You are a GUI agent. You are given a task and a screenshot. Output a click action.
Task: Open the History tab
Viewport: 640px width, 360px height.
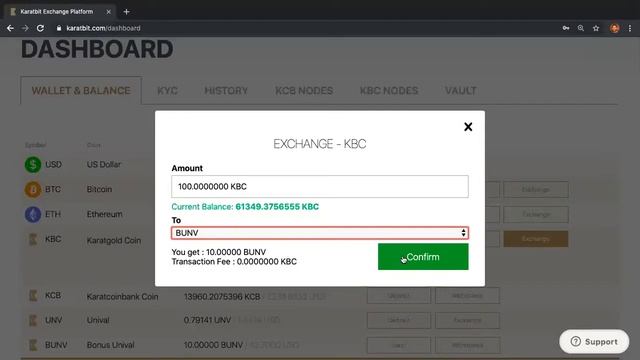(226, 91)
